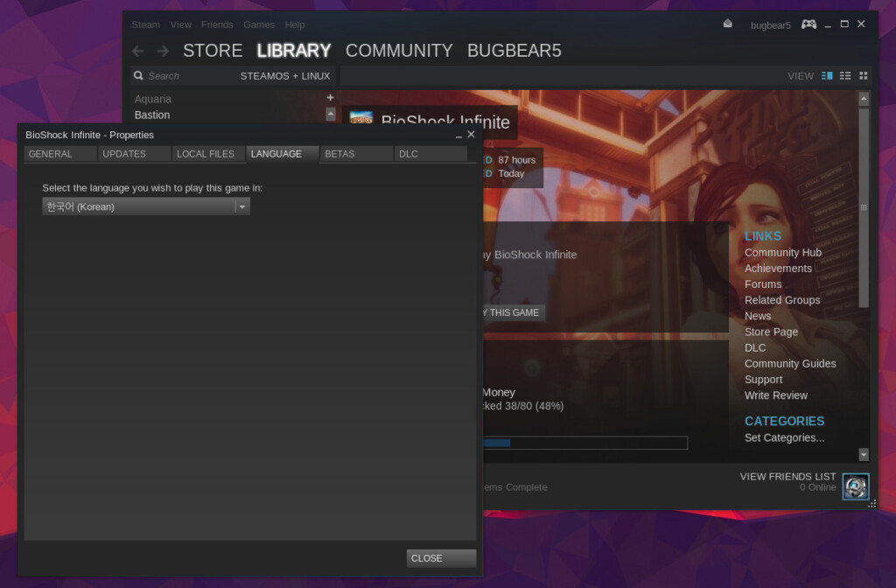
Task: Open the Steam notifications inbox icon
Action: coord(727,24)
